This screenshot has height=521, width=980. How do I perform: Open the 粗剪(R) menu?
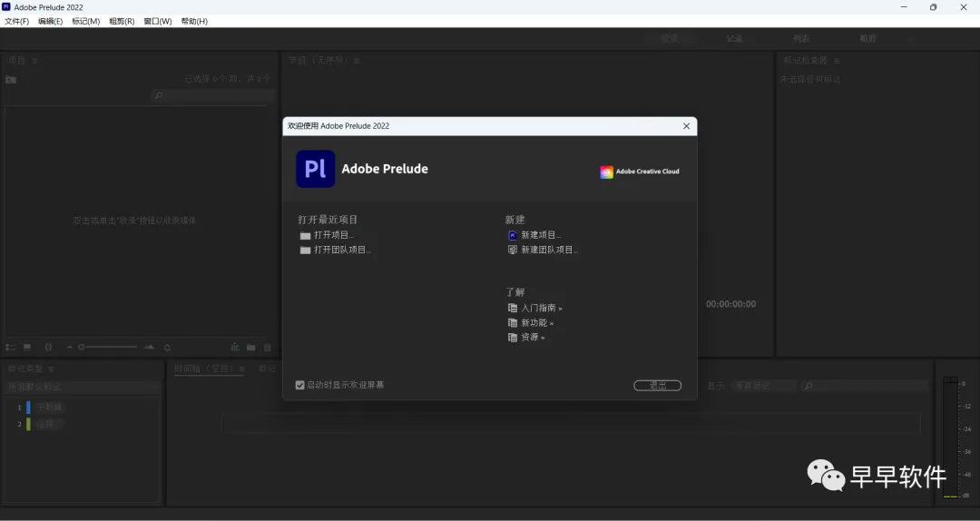click(122, 21)
